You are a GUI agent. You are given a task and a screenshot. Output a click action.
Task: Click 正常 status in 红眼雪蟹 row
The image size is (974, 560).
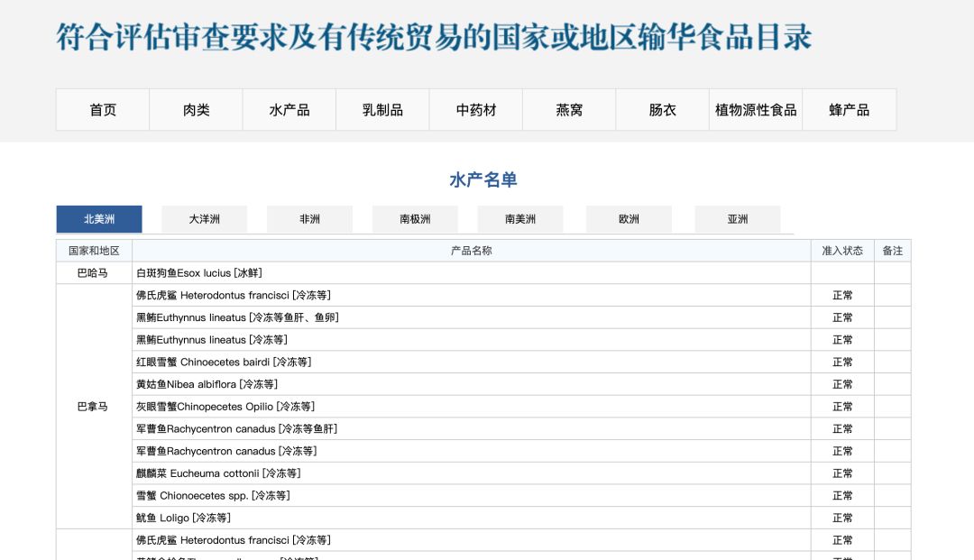(x=842, y=362)
